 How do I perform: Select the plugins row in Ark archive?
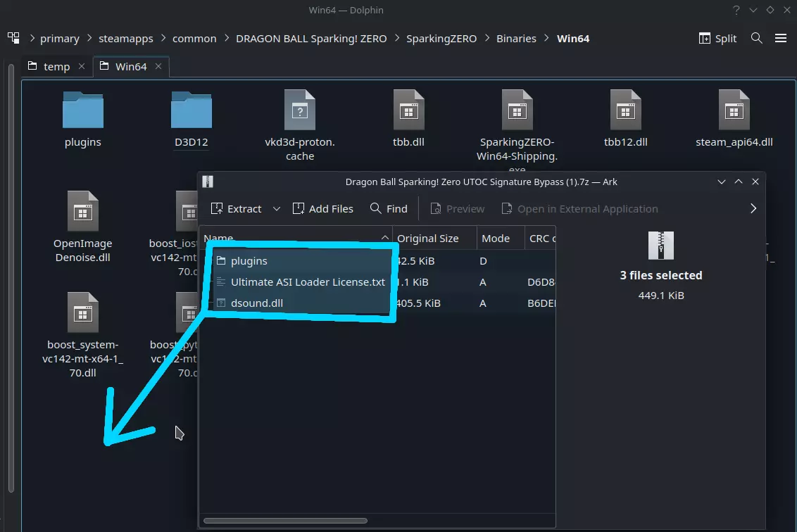(377, 260)
